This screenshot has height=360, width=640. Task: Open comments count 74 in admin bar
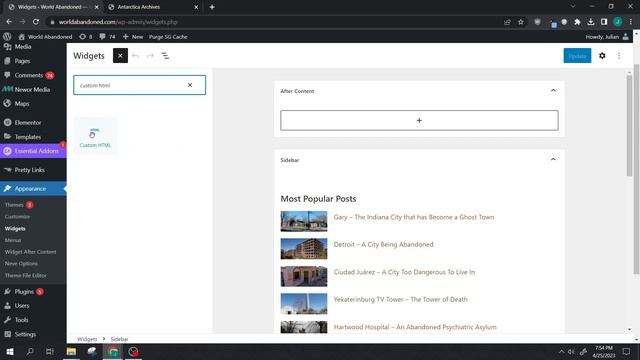click(107, 37)
